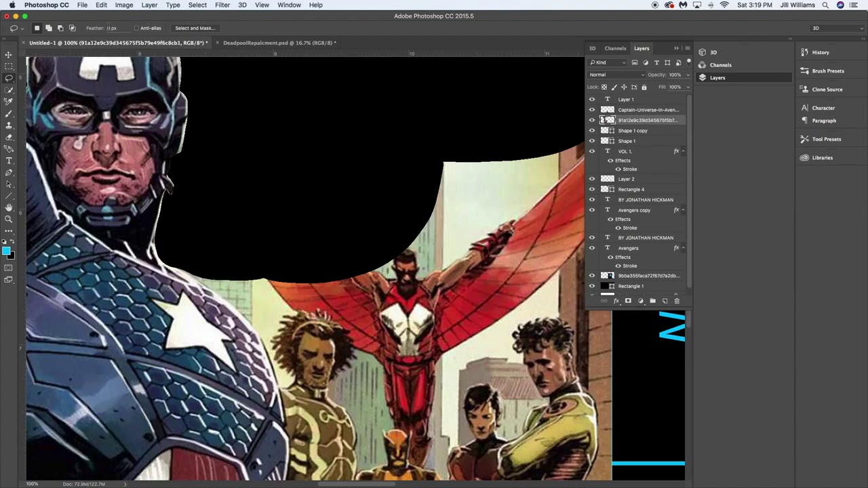This screenshot has height=488, width=868.
Task: Select the Brush tool
Action: click(9, 114)
